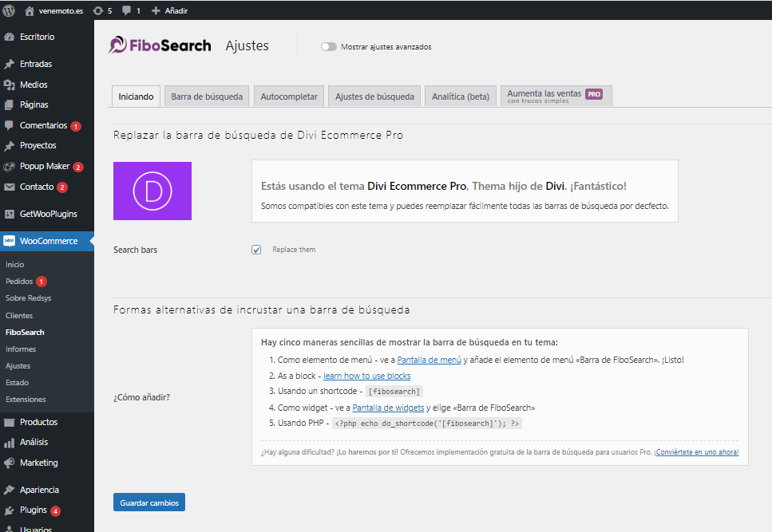Click the Search bars label
Screen dimensions: 772x532
click(x=136, y=250)
